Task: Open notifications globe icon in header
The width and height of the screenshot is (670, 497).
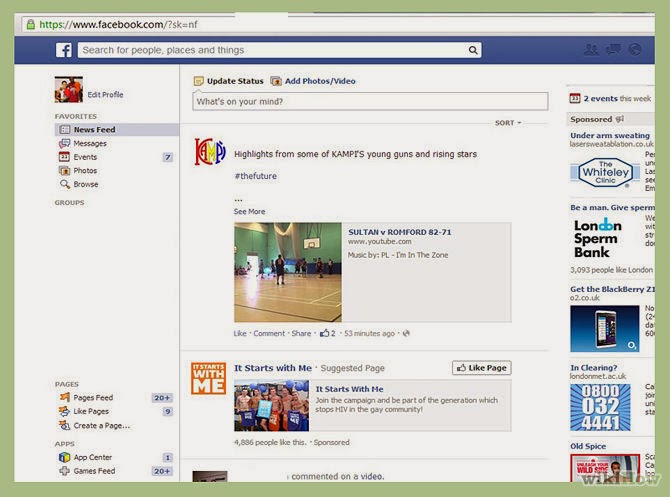Action: tap(635, 50)
